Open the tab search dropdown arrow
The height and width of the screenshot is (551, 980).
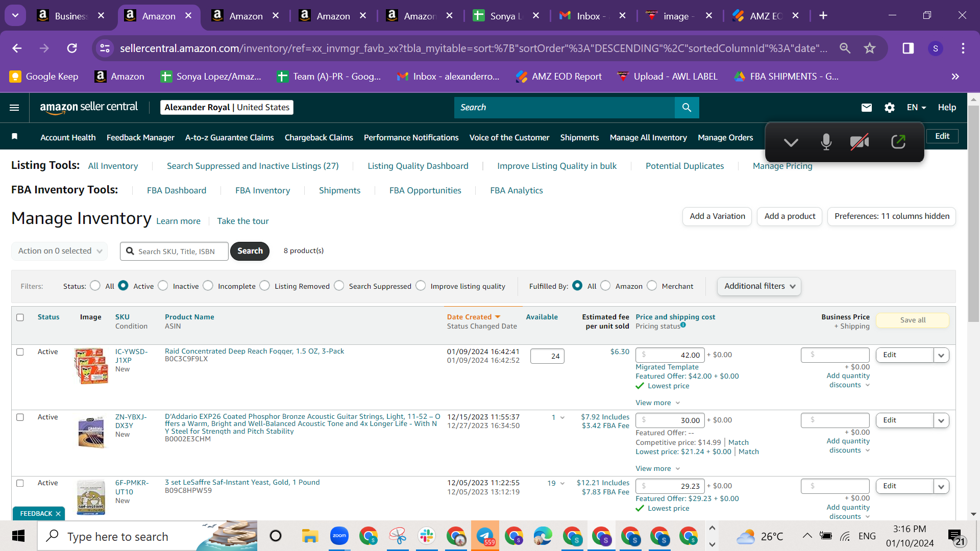[x=15, y=16]
